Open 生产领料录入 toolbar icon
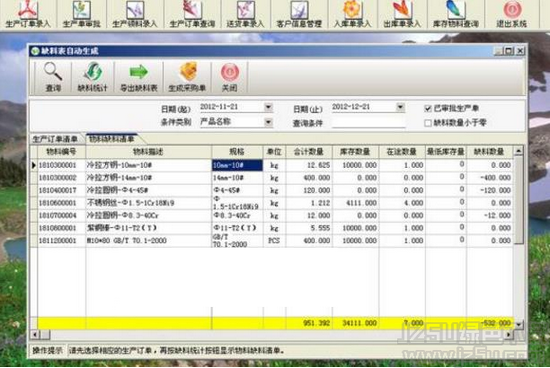Screen dimensions: 550x368 (x=135, y=14)
